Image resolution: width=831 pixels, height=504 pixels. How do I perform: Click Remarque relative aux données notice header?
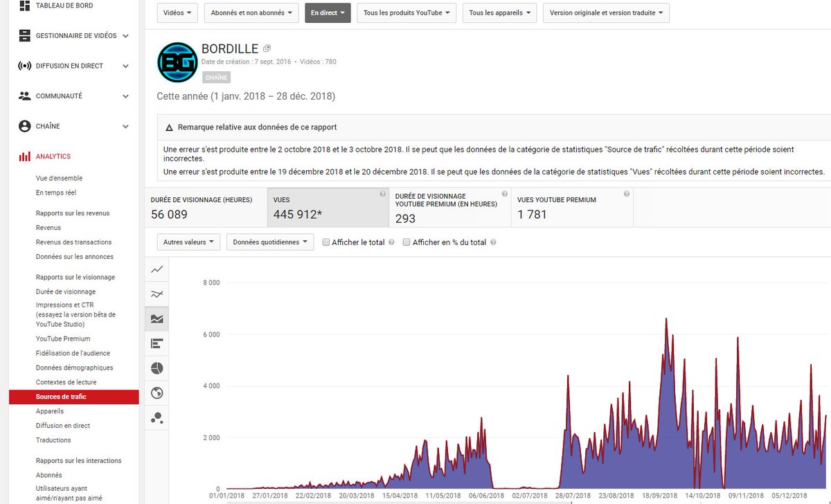pyautogui.click(x=258, y=127)
